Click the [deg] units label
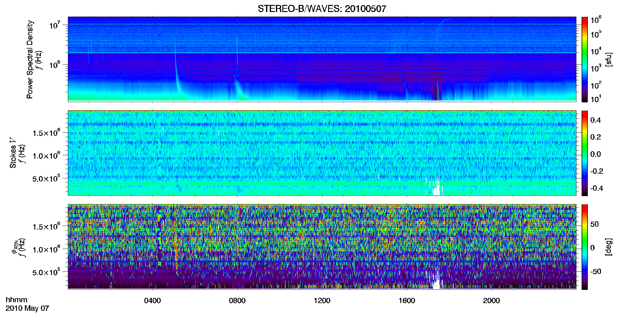Screen dimensions: 644x332 [x=609, y=247]
